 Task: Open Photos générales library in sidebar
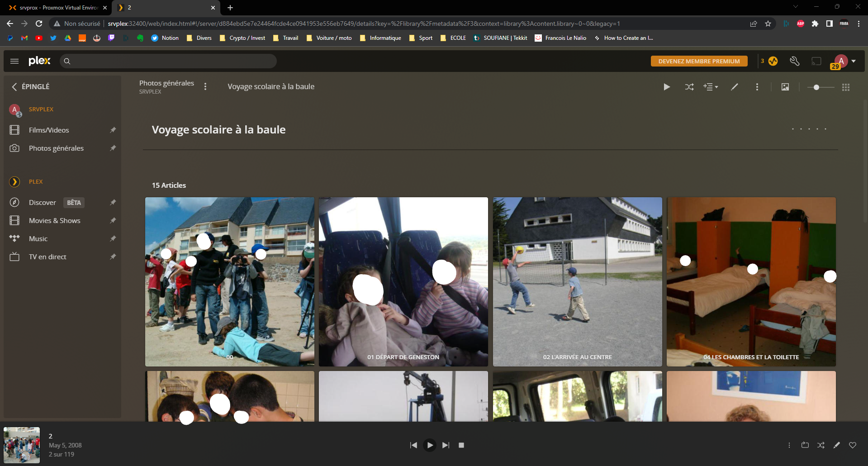pyautogui.click(x=56, y=148)
